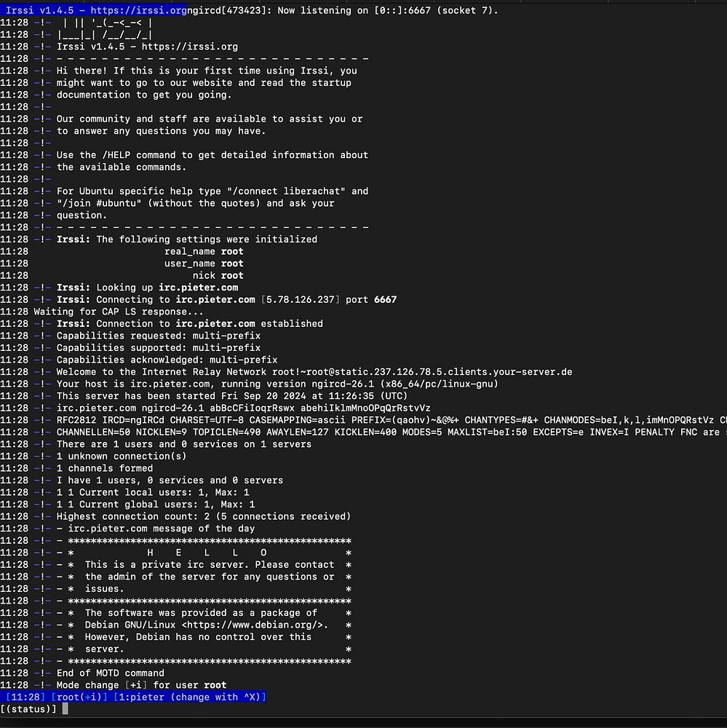Click 'Use the /HELP command' line
The image size is (727, 728).
[212, 155]
